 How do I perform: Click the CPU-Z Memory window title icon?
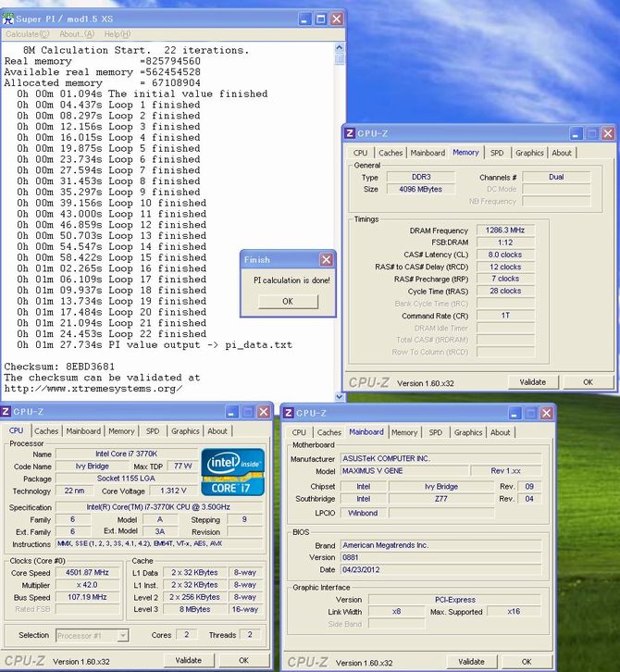[349, 133]
